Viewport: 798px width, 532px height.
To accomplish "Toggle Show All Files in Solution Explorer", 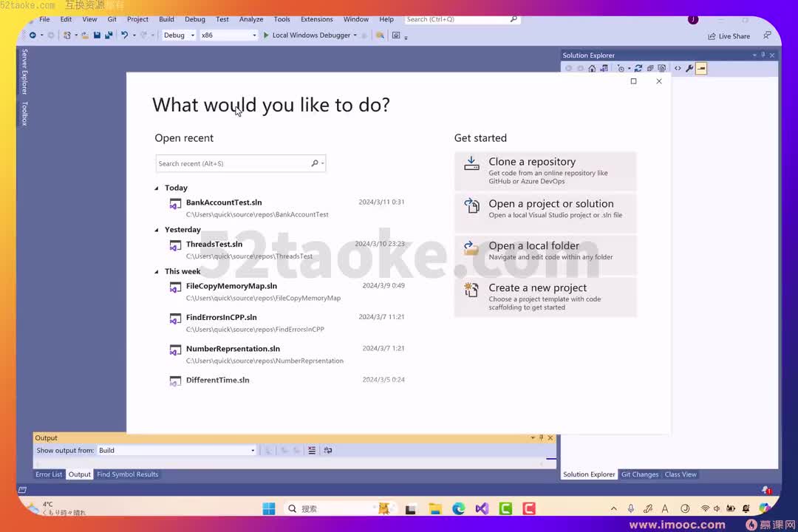I will point(661,68).
